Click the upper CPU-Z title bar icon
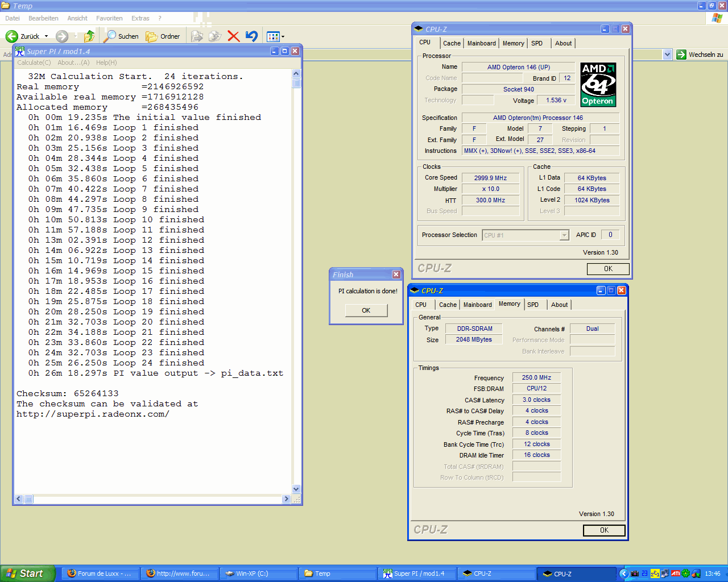This screenshot has width=728, height=582. (419, 29)
